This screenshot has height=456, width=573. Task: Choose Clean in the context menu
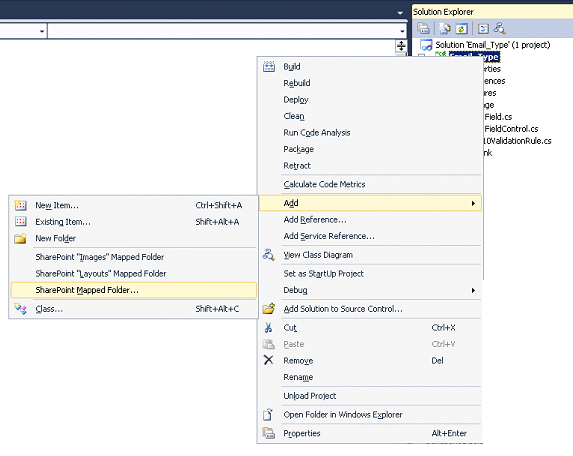point(370,116)
